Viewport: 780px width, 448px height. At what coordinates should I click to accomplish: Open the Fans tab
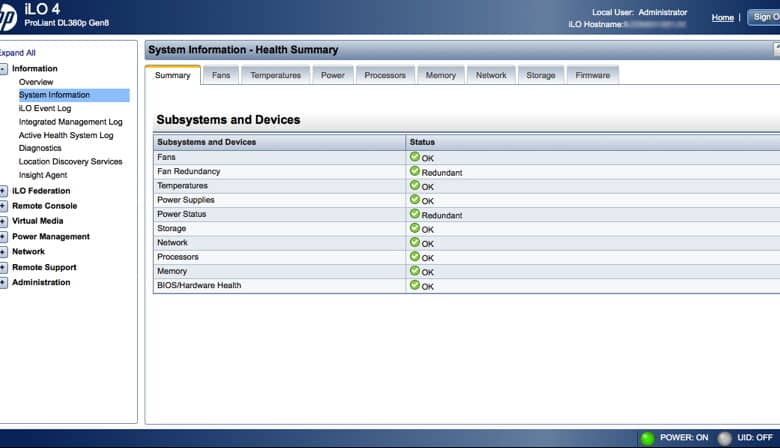coord(221,75)
